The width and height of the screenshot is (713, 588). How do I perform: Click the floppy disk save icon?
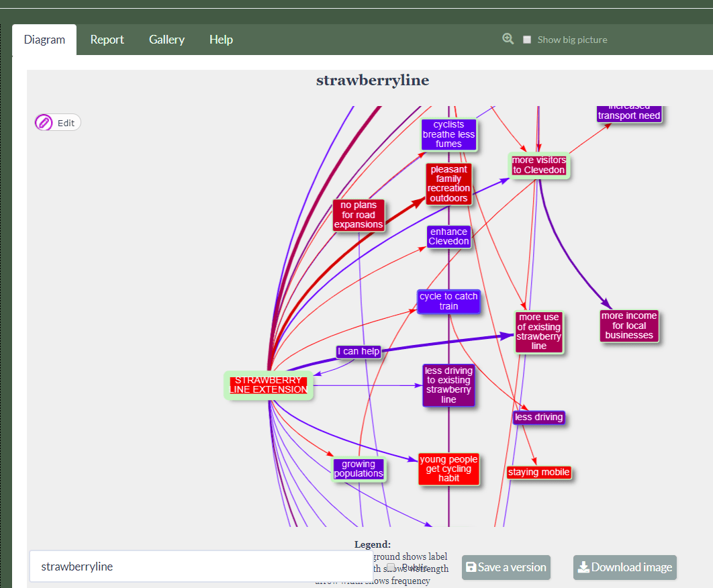(x=471, y=567)
